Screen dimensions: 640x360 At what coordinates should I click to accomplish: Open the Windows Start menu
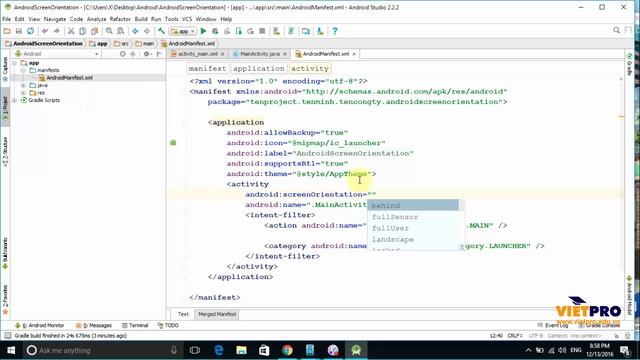pyautogui.click(x=11, y=350)
